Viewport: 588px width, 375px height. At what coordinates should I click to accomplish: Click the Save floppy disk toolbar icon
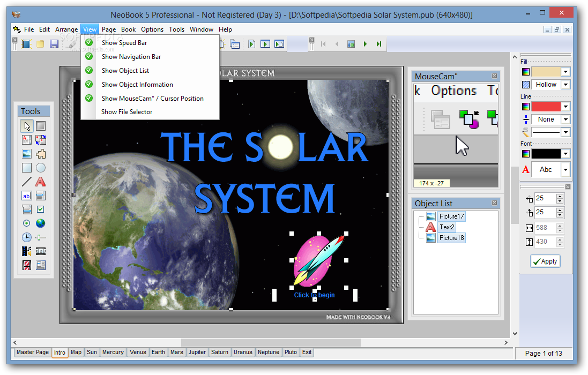pyautogui.click(x=54, y=44)
